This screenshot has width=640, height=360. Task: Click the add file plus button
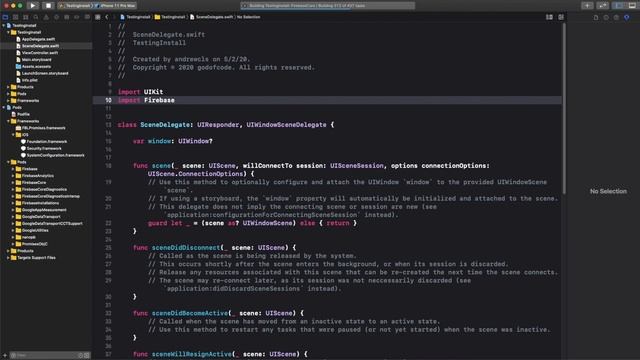[x=4, y=356]
